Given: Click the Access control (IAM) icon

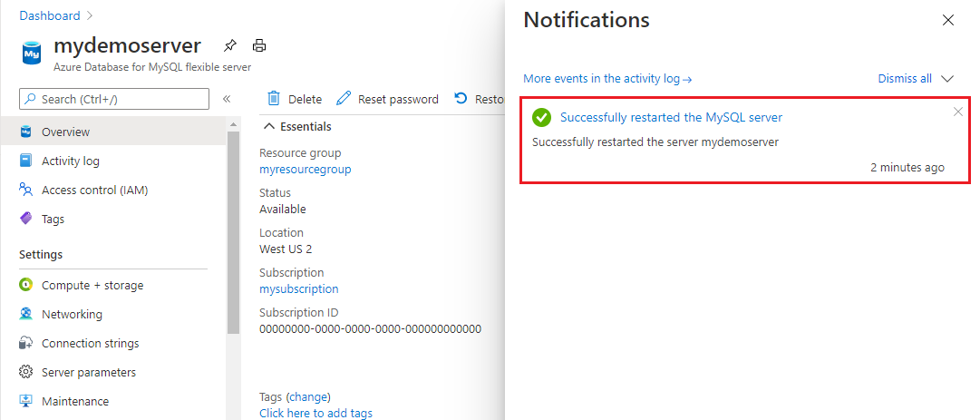Looking at the screenshot, I should coord(25,190).
